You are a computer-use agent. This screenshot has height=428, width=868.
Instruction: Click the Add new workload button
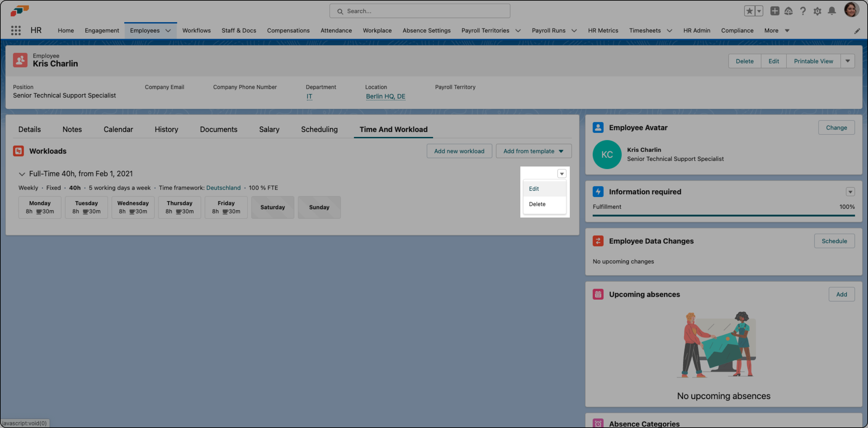point(459,151)
